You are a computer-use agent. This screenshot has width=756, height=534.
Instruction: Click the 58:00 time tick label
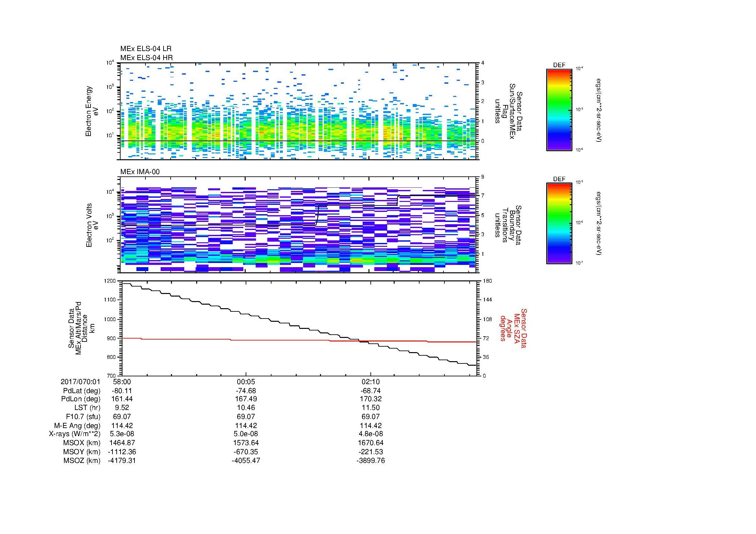tap(122, 382)
